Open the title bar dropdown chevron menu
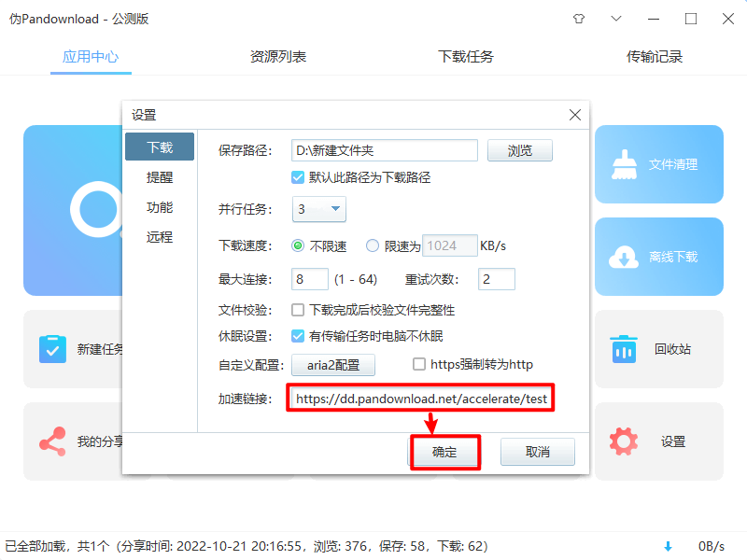Screen dimensions: 747x560 pos(616,19)
